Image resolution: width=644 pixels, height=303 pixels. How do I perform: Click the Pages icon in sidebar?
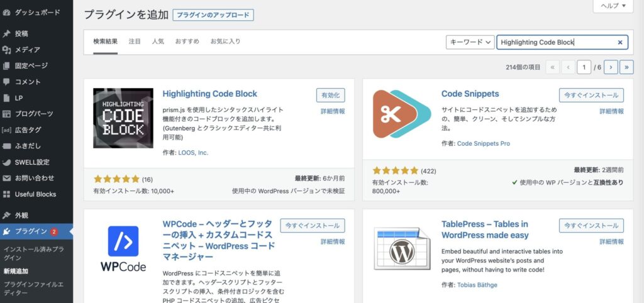[x=7, y=65]
